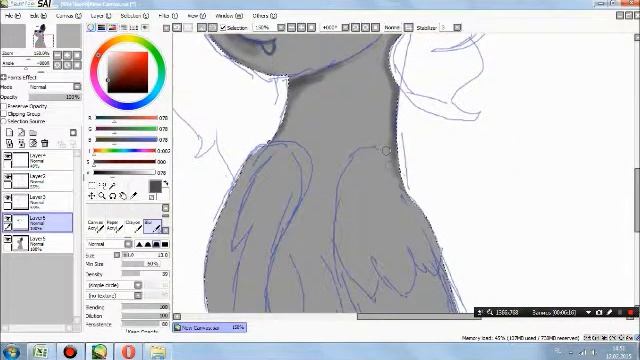Screen dimensions: 640x360
Task: Show the HSV slider panel
Action: (x=112, y=27)
